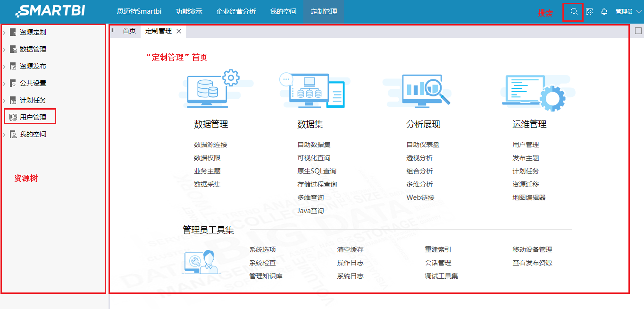Screen dimensions: 644x309
Task: Open the 管理员 user dropdown
Action: [x=628, y=12]
